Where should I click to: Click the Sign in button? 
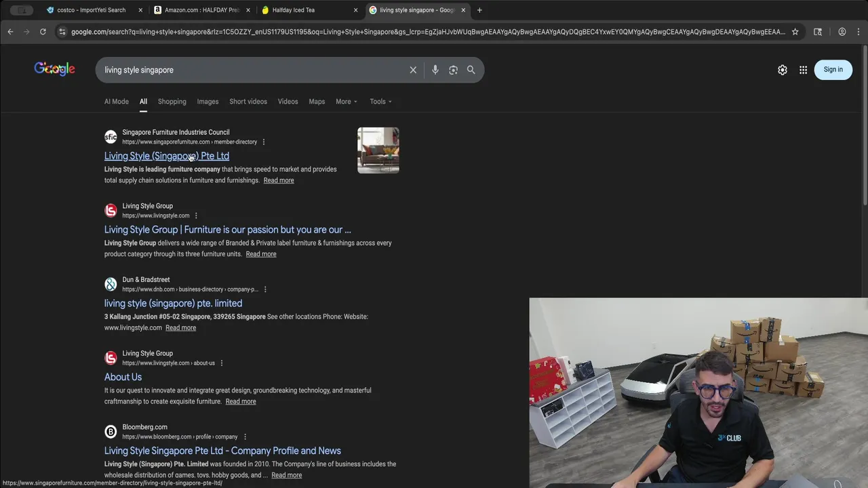833,69
